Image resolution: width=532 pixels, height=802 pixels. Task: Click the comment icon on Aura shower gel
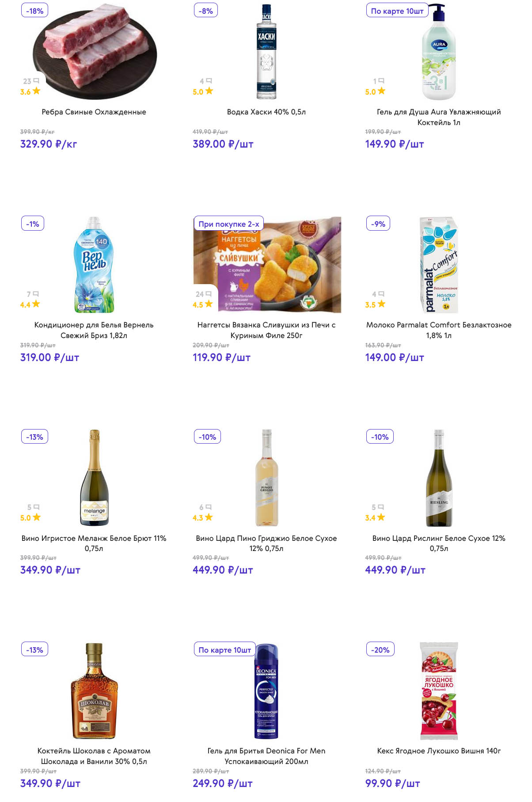click(381, 81)
